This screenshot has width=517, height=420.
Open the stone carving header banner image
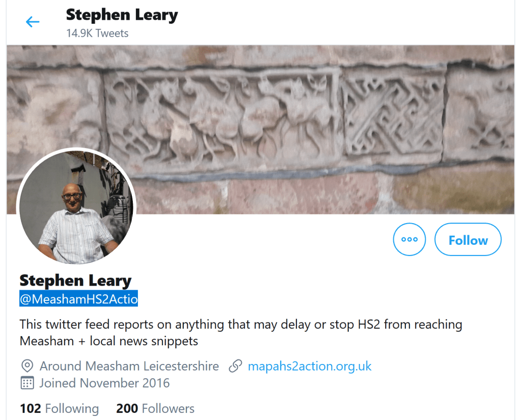[x=261, y=129]
